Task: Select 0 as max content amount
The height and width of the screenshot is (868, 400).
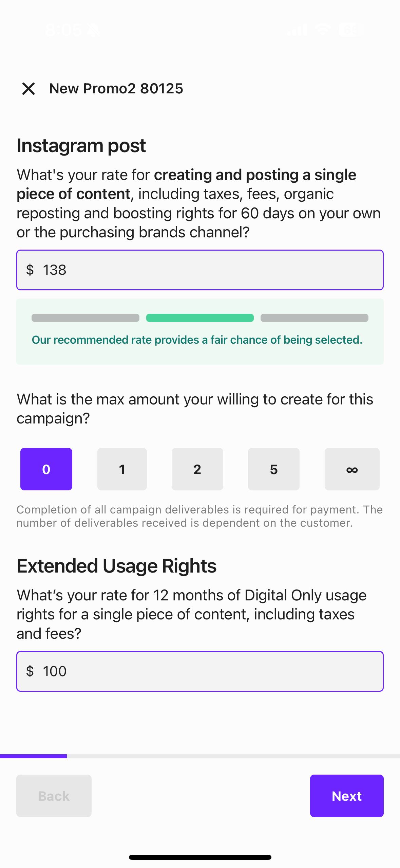Action: coord(46,469)
